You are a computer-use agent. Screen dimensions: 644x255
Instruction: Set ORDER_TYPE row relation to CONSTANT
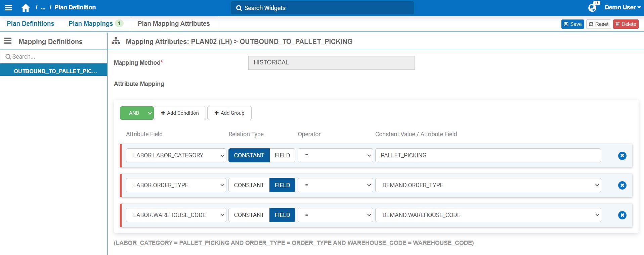249,185
